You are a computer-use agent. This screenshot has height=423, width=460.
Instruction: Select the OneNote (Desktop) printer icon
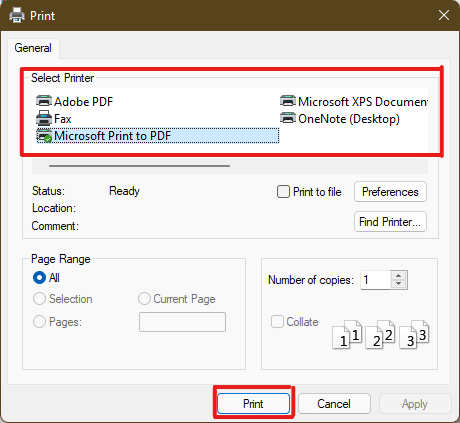(x=288, y=118)
